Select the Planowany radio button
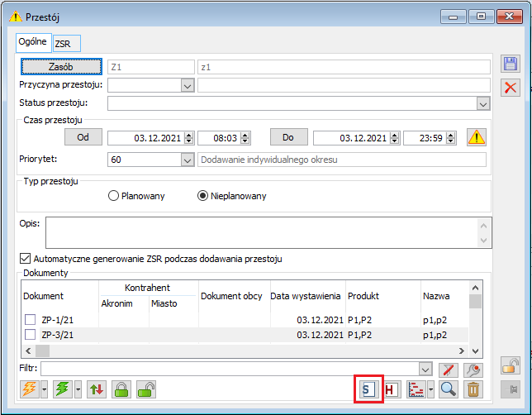This screenshot has height=415, width=532. pyautogui.click(x=113, y=196)
